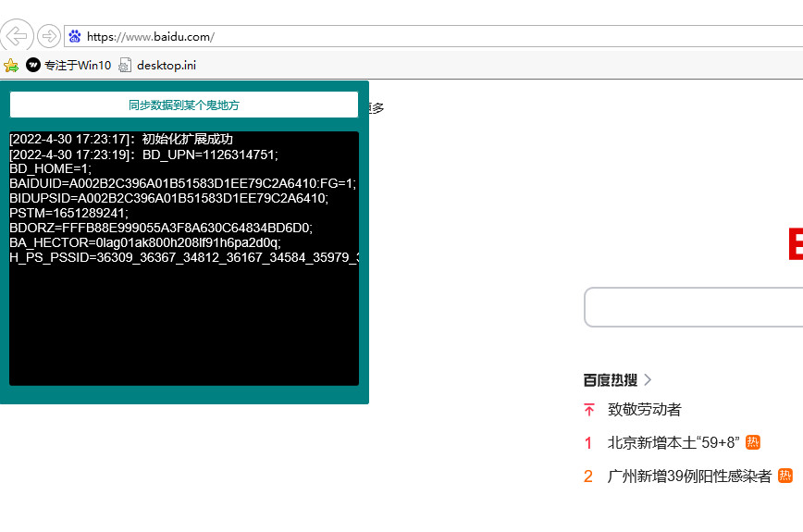Open the 专注于Win10 bookmark

click(x=78, y=66)
